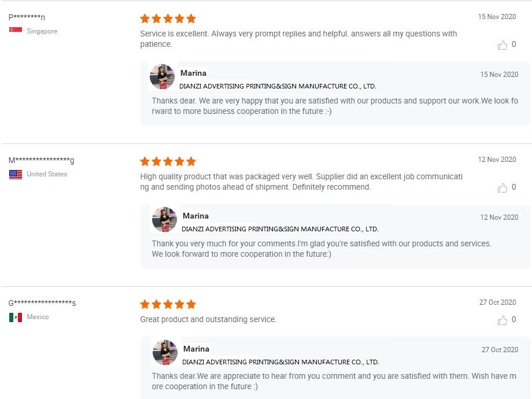Click the five-star rating on Mexico review
Viewport: 532px width, 399px height.
point(168,304)
